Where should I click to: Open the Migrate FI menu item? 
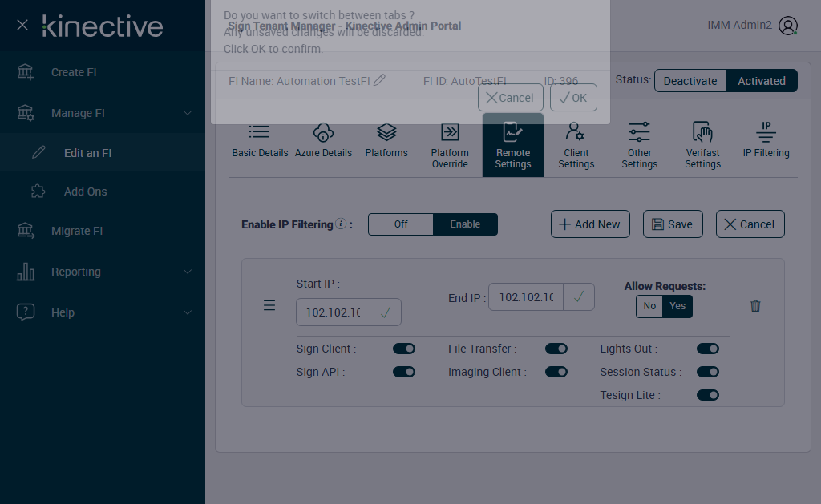click(x=103, y=231)
